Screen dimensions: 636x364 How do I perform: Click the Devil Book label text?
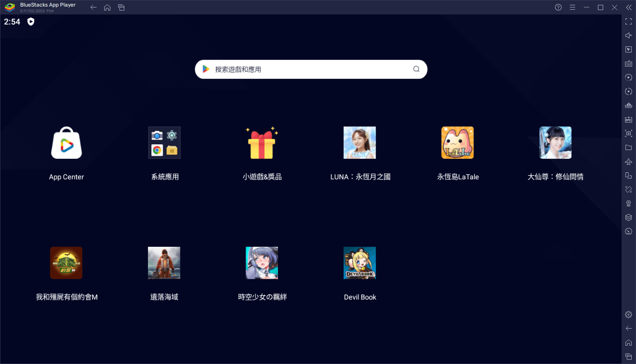click(x=360, y=297)
